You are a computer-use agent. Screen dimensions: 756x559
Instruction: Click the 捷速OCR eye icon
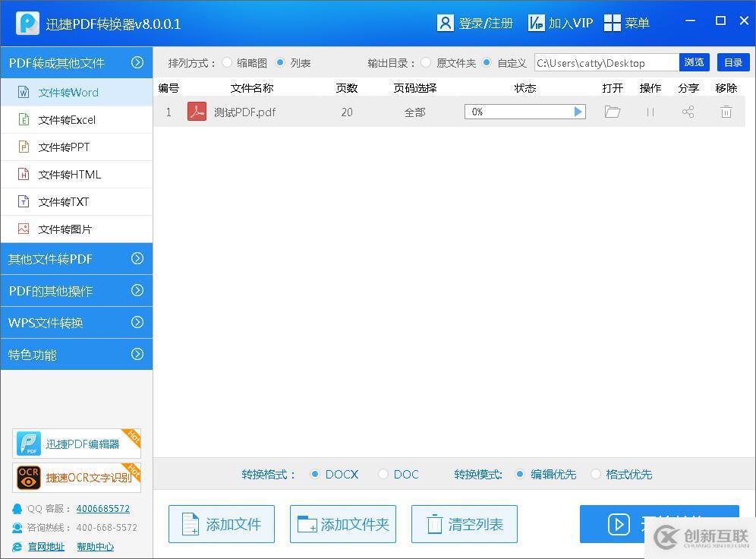[28, 478]
